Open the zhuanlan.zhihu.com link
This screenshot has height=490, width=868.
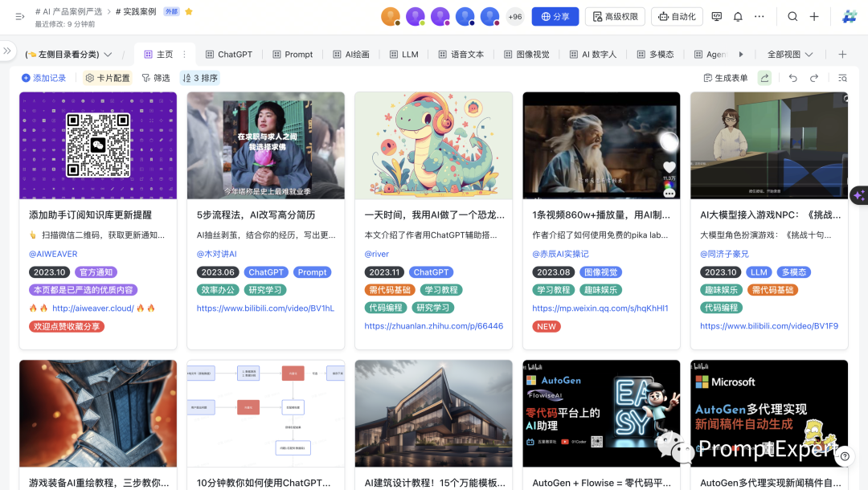pyautogui.click(x=433, y=326)
